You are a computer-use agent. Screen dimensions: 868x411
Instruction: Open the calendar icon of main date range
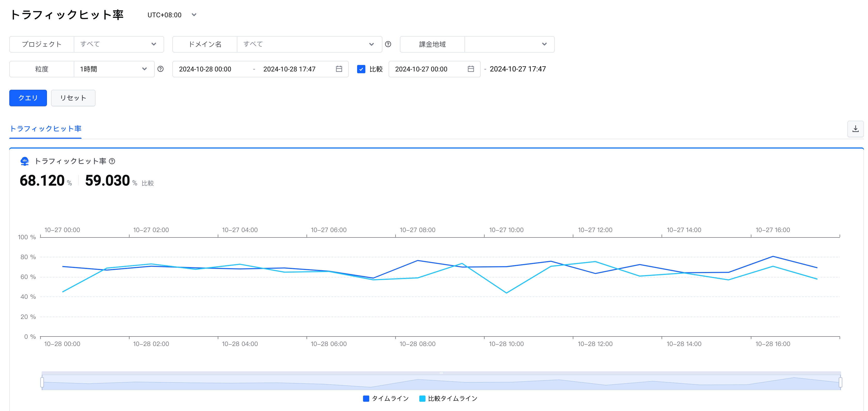[339, 69]
